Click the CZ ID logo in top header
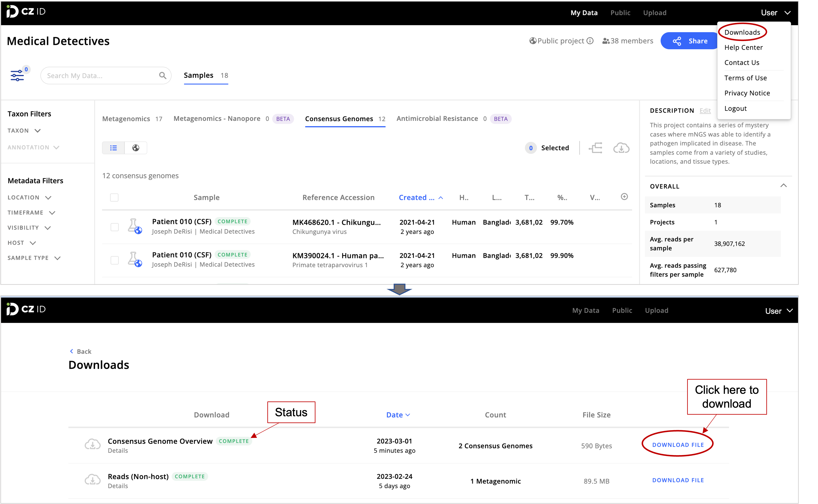The image size is (818, 504). [x=26, y=12]
